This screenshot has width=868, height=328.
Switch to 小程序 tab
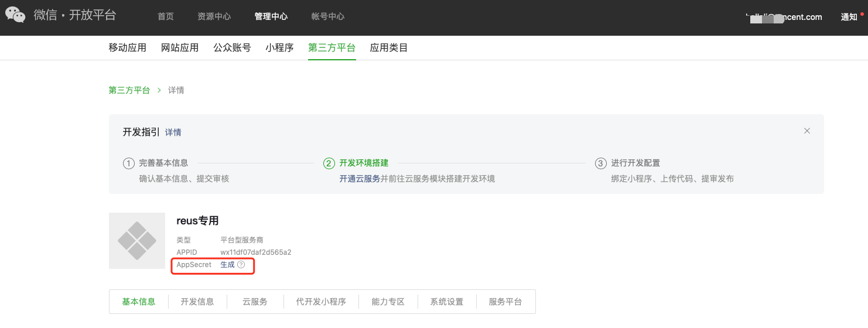click(279, 48)
